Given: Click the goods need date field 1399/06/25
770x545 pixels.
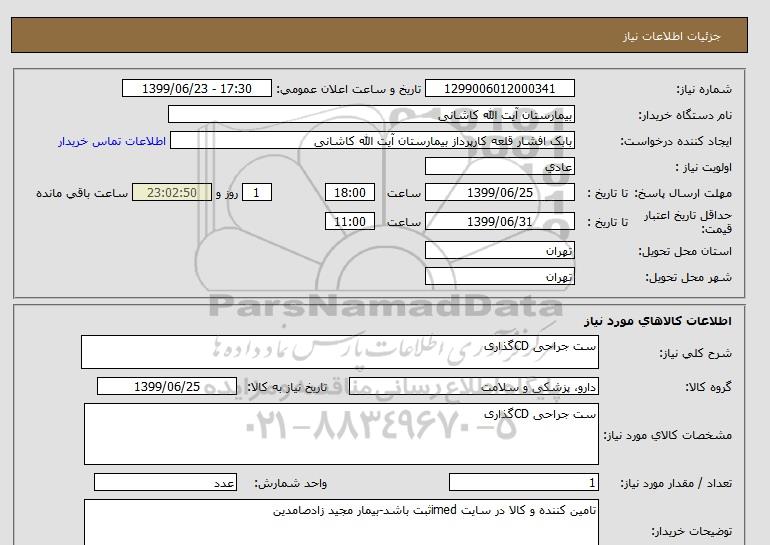Looking at the screenshot, I should click(x=167, y=386).
